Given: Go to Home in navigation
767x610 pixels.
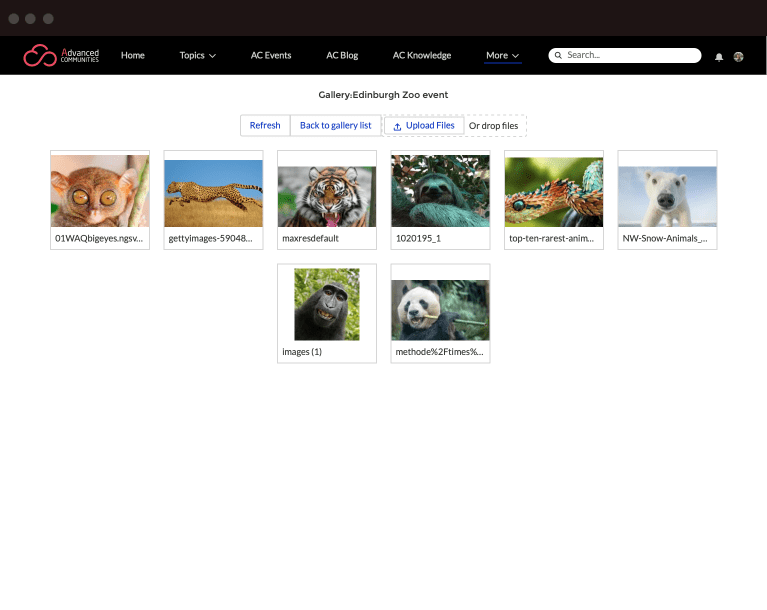Looking at the screenshot, I should pos(133,55).
